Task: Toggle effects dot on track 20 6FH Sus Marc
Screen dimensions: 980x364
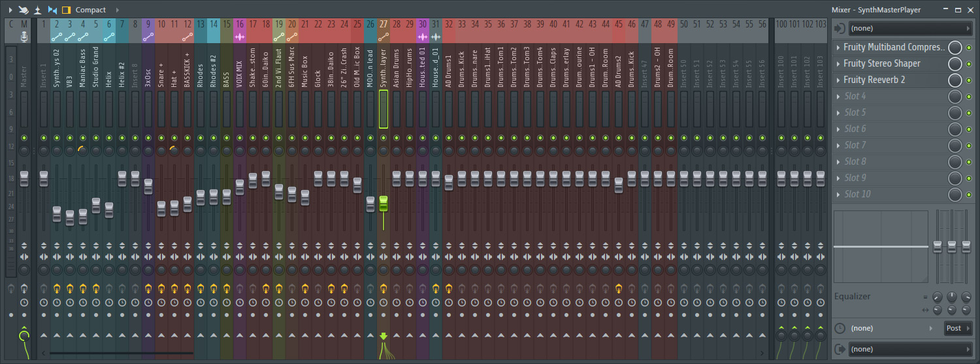Action: click(292, 315)
